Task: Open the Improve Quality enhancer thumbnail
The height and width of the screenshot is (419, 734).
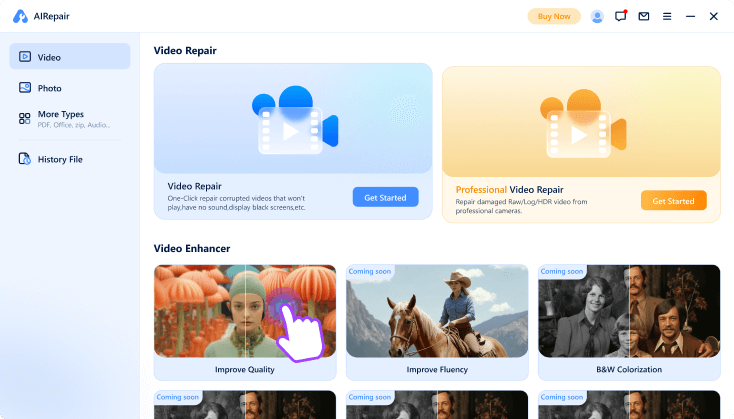Action: 244,311
